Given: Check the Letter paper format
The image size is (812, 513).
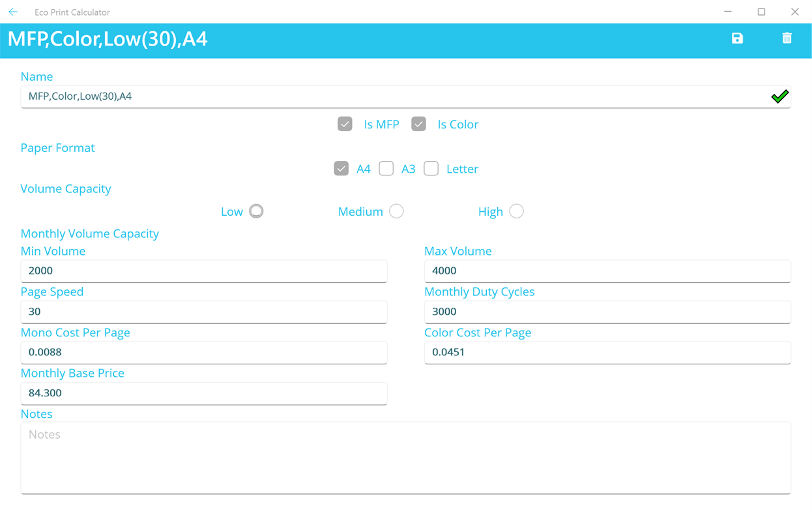Looking at the screenshot, I should (431, 168).
